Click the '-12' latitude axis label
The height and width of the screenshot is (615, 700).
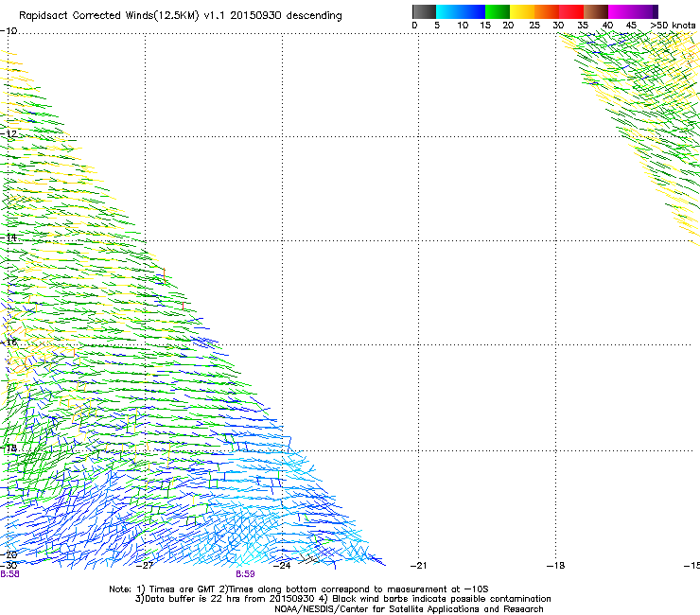pyautogui.click(x=9, y=134)
